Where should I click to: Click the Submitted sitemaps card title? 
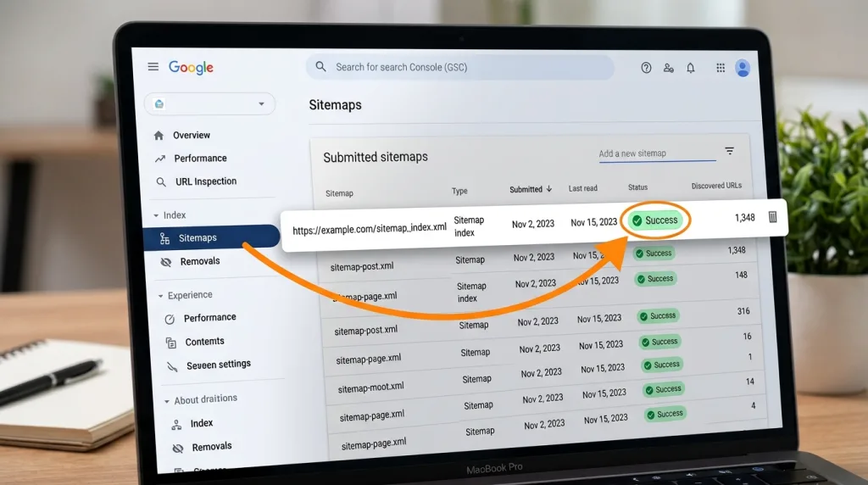click(x=376, y=157)
